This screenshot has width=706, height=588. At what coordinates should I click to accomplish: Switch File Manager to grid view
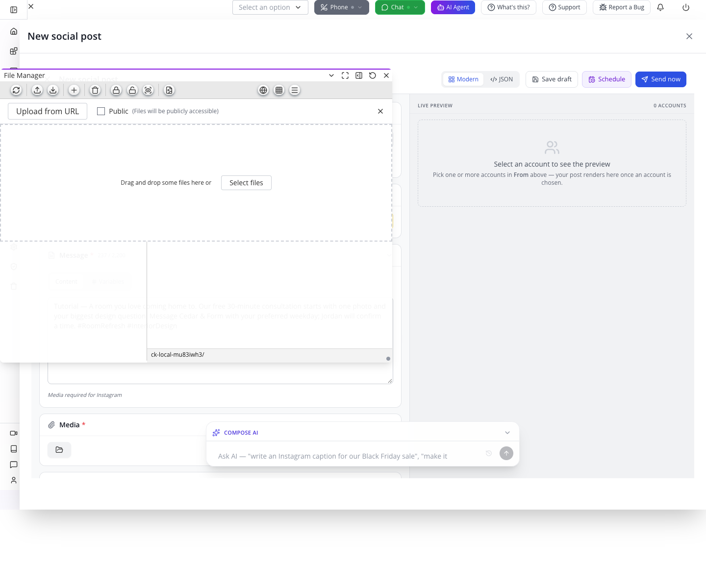tap(279, 90)
